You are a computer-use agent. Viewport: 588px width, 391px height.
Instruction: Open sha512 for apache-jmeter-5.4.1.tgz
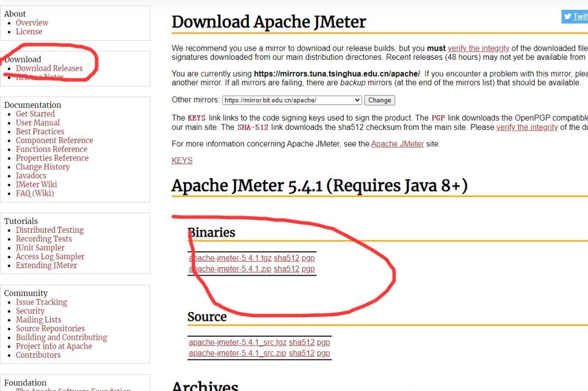286,258
